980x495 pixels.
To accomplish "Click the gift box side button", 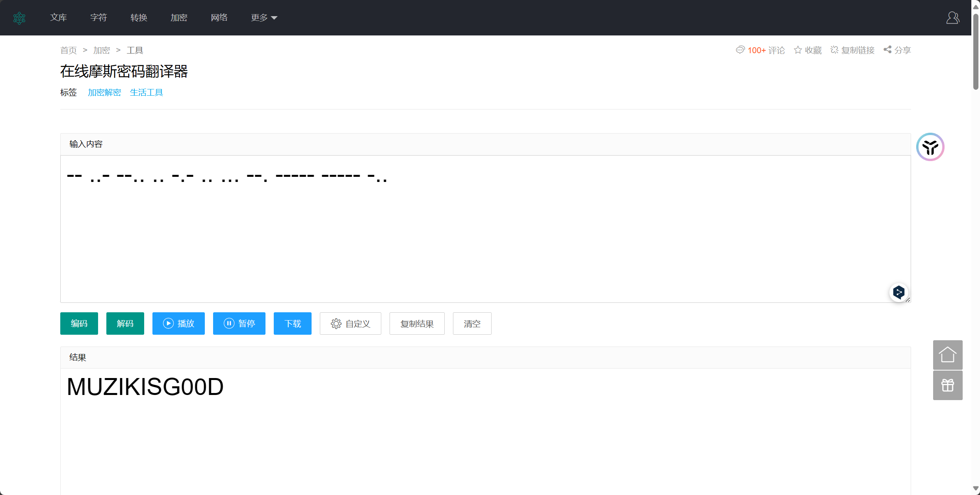I will coord(947,385).
